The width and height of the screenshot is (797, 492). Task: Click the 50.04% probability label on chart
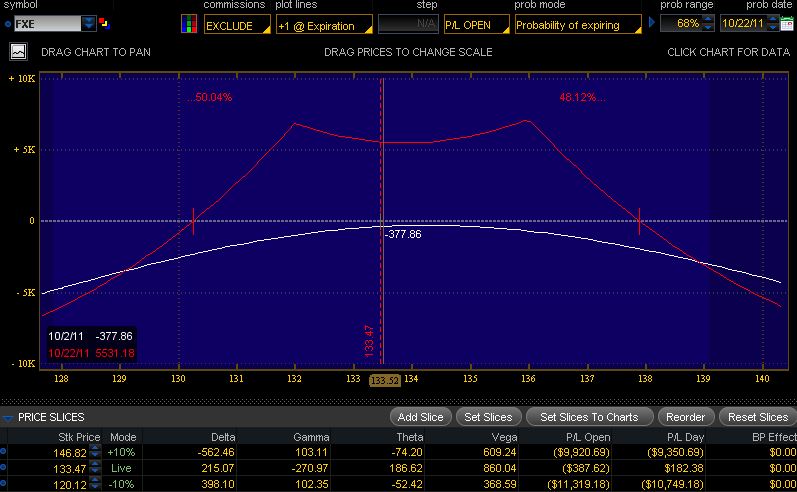(209, 97)
